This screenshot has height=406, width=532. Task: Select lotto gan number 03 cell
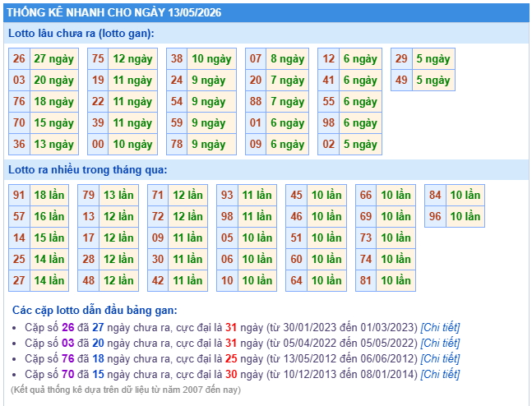pos(19,80)
